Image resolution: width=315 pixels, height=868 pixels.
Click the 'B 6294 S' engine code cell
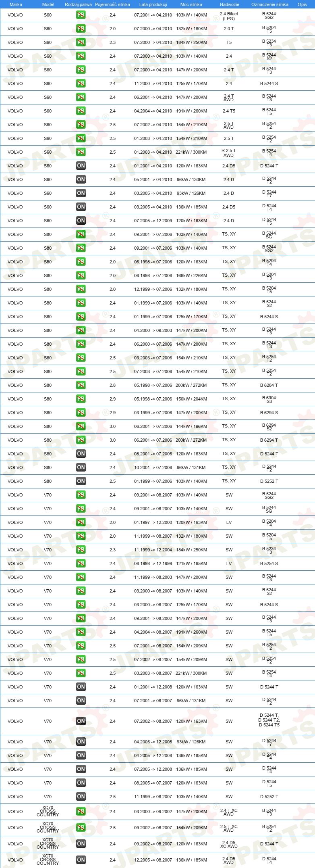click(x=269, y=413)
